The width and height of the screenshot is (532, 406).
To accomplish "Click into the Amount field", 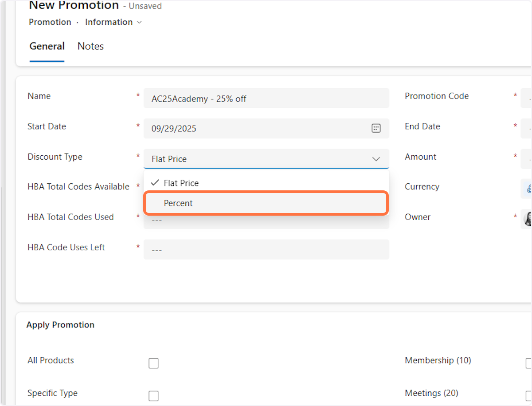I will (x=527, y=159).
